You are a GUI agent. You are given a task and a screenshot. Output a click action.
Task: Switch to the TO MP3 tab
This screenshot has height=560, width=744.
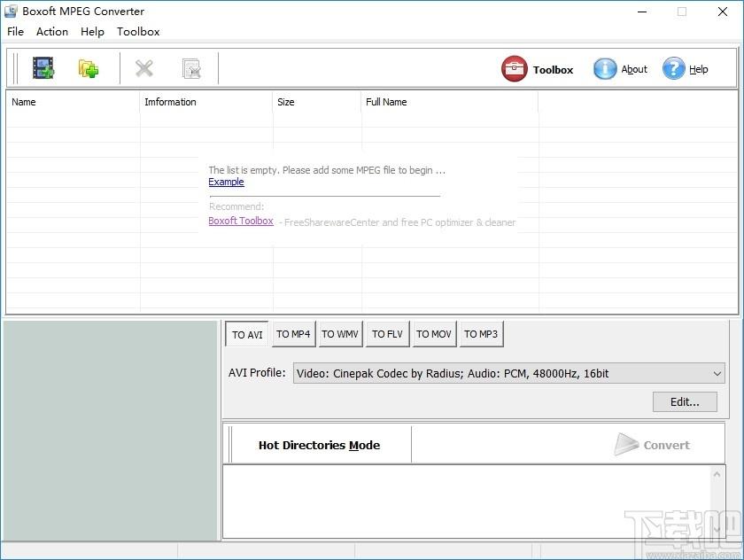481,334
